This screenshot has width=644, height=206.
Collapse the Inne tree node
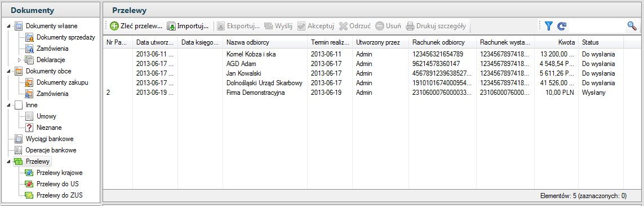click(9, 106)
